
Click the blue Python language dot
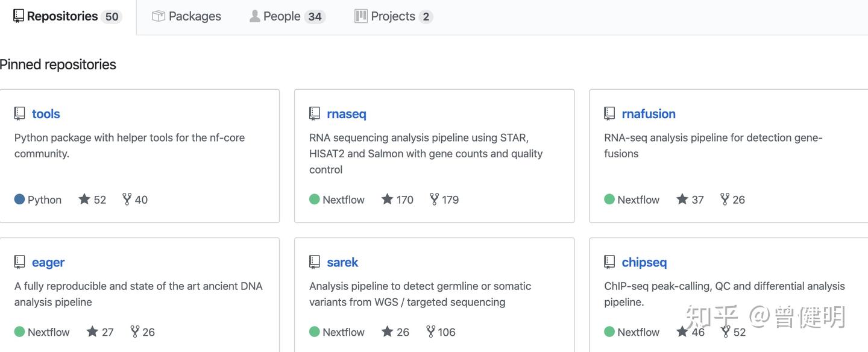tap(19, 199)
